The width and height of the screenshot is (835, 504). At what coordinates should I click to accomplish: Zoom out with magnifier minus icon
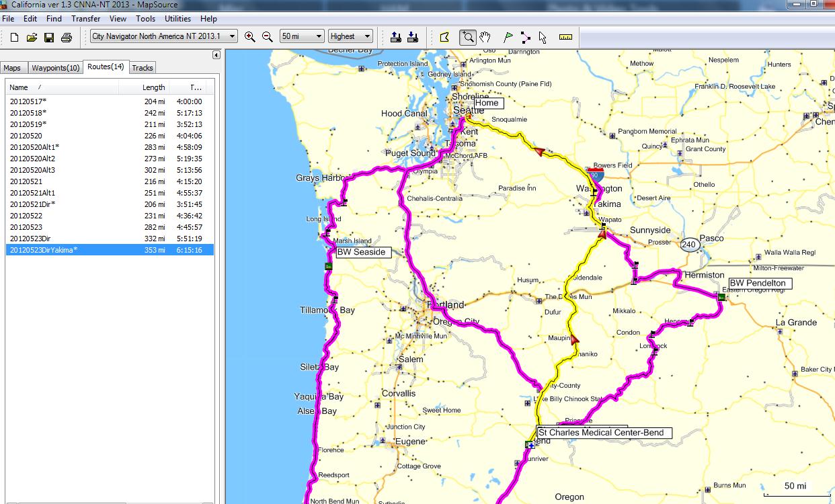[x=267, y=37]
